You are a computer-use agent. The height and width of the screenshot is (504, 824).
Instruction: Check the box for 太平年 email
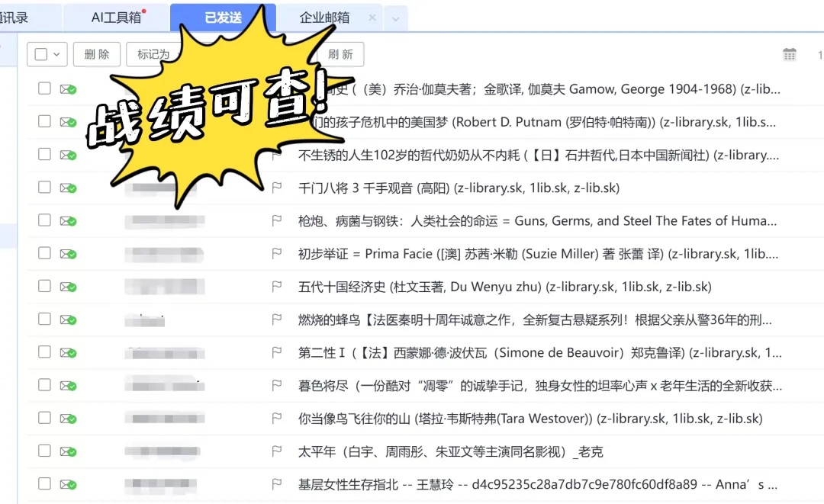click(45, 451)
